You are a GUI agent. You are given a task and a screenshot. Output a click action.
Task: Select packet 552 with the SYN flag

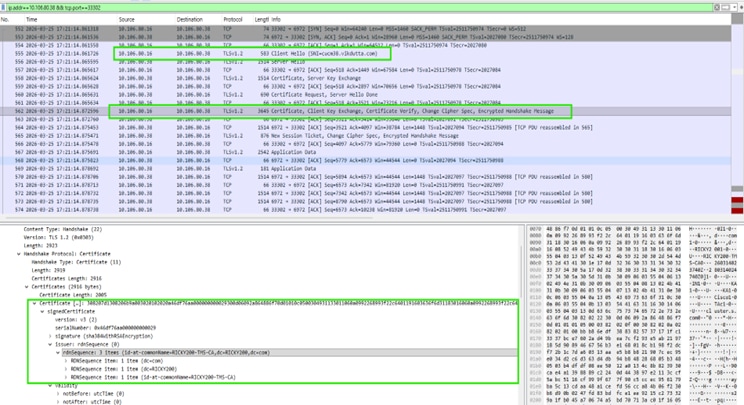365,29
